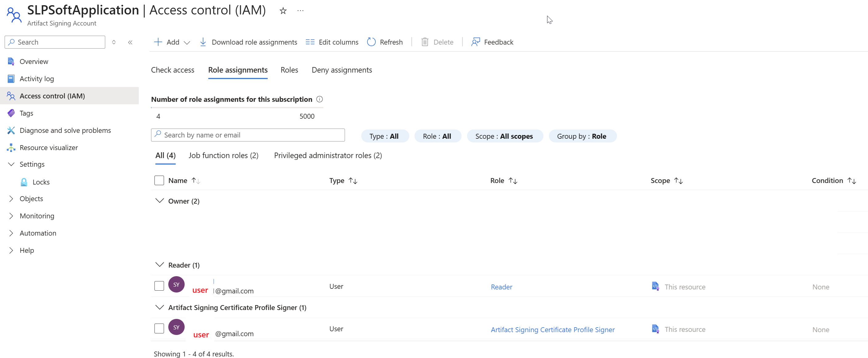
Task: Sort by Role column arrows
Action: 513,181
